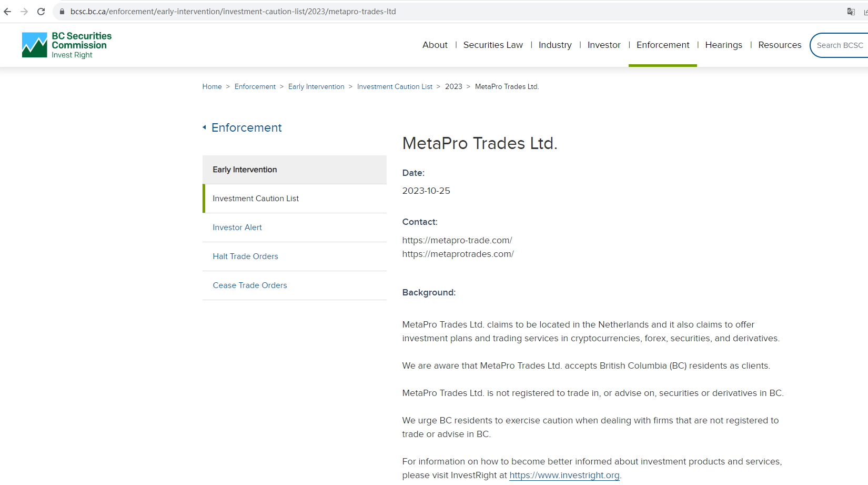868x485 pixels.
Task: Open Cease Trade Orders in the sidebar
Action: coord(250,285)
